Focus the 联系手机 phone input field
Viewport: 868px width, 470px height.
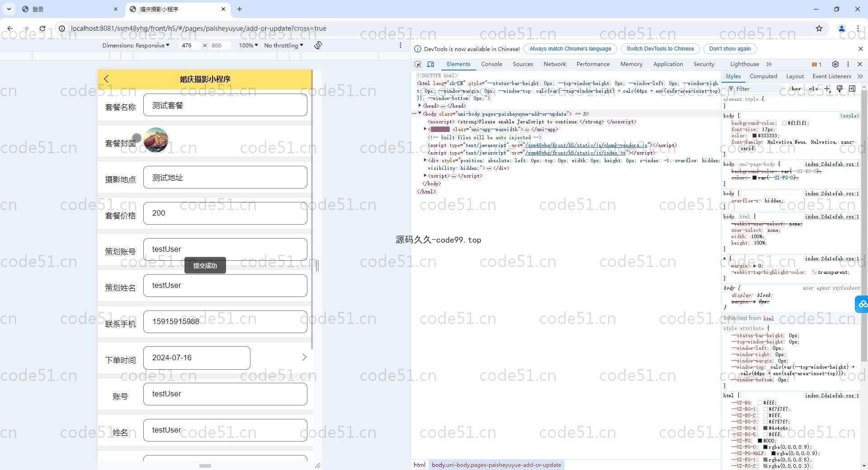(225, 321)
